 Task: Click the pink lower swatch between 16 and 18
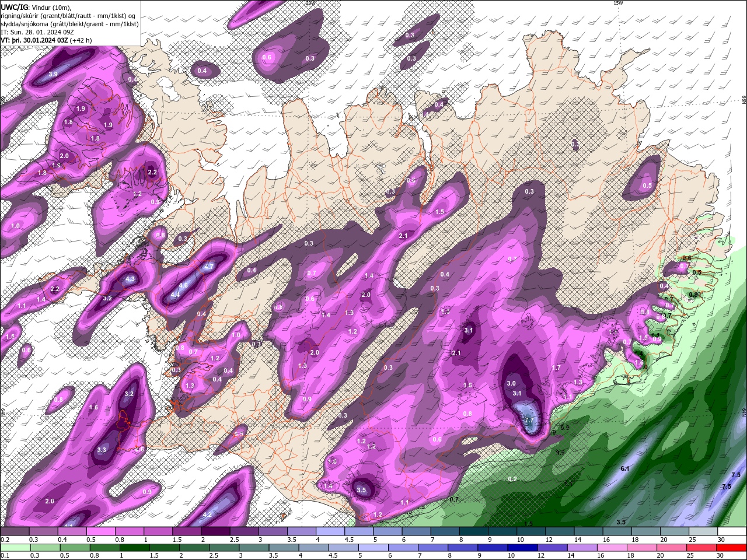coord(612,548)
